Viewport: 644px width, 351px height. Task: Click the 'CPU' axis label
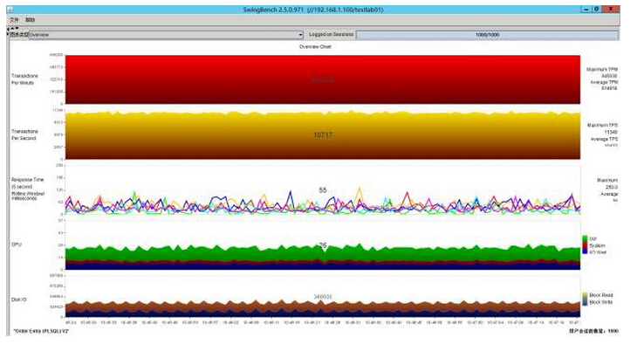(x=17, y=244)
